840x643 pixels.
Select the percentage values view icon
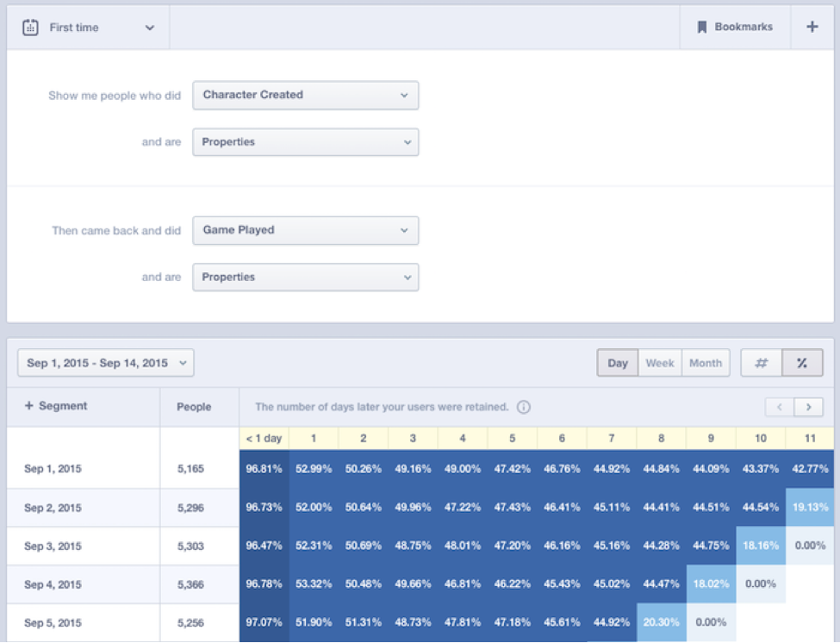(x=805, y=362)
